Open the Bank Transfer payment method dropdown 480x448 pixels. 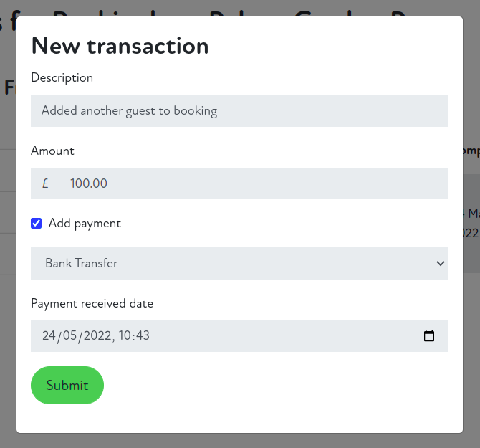239,263
